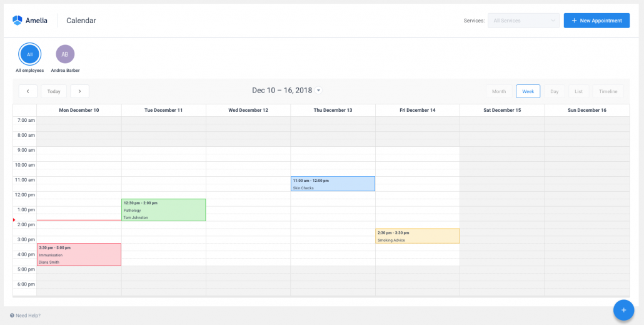Jump to Today in the calendar

[x=54, y=91]
